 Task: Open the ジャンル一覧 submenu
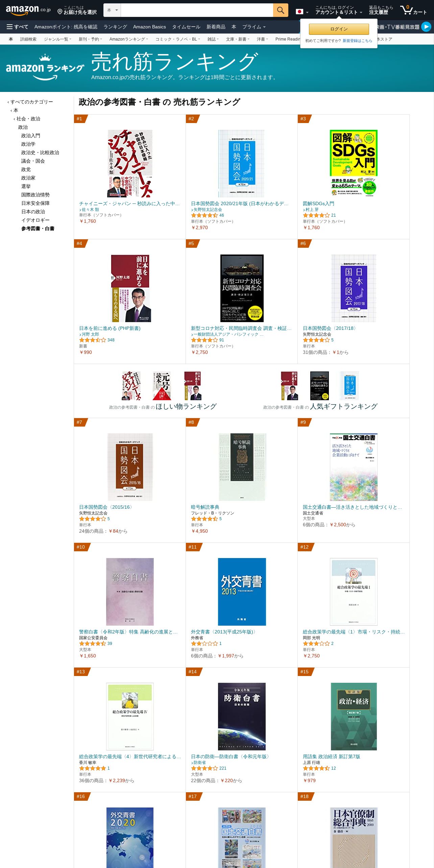click(x=57, y=39)
